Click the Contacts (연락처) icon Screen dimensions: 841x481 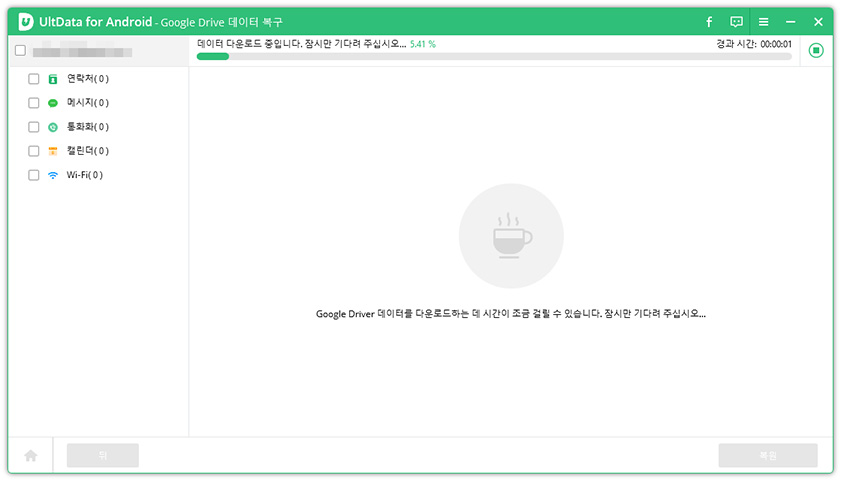[53, 79]
